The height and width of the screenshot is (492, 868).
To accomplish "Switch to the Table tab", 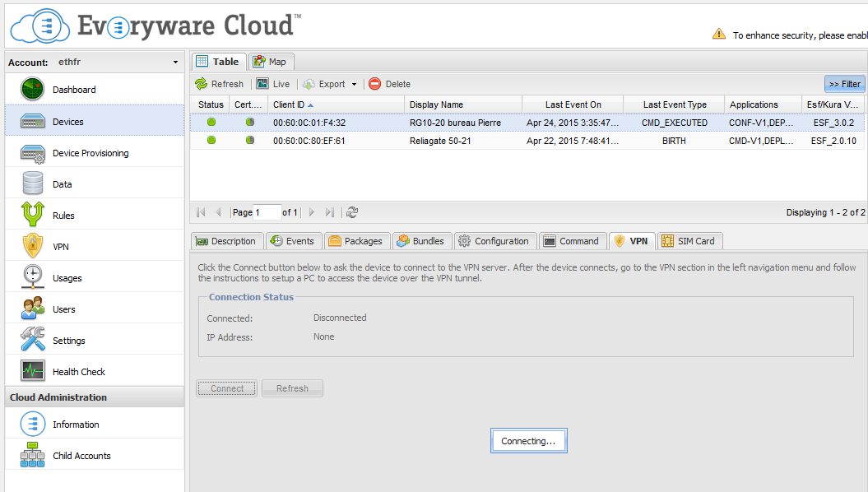I will 219,62.
